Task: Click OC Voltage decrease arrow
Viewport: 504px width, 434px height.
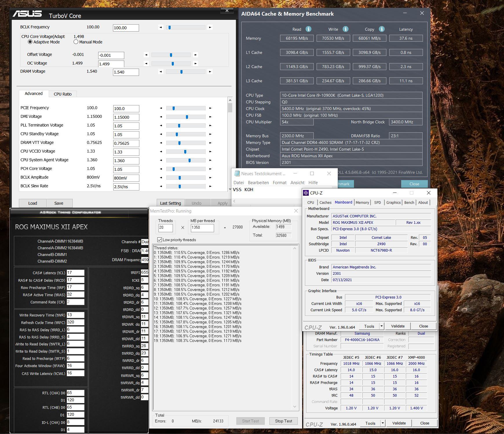Action: coord(146,63)
